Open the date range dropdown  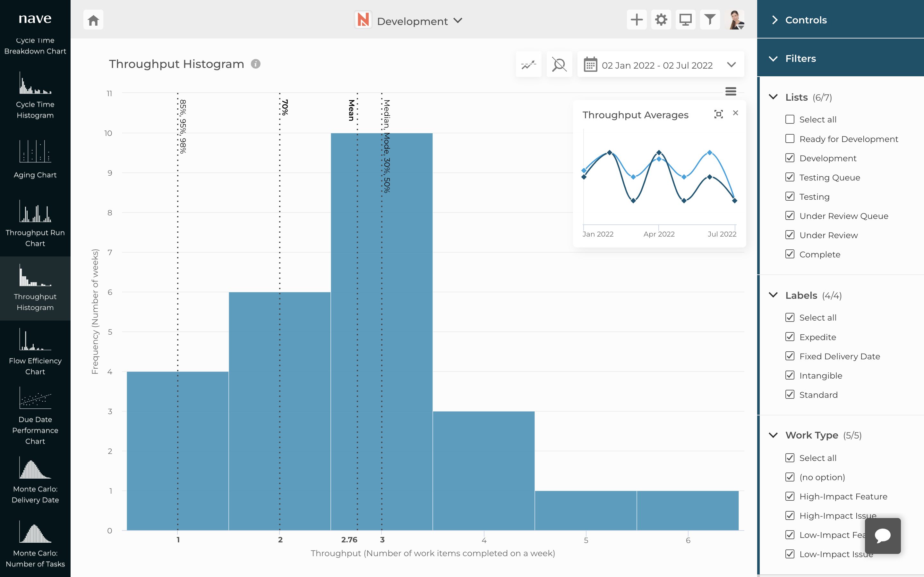pyautogui.click(x=661, y=65)
